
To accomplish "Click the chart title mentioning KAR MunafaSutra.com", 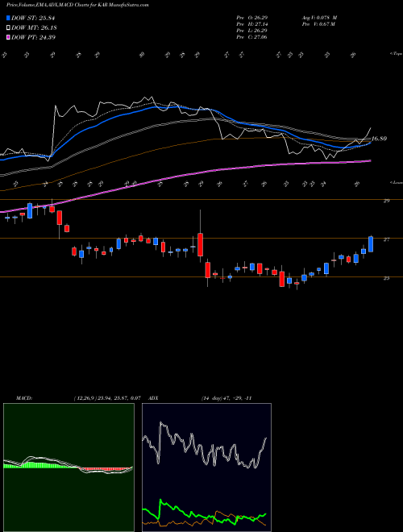I will [77, 5].
